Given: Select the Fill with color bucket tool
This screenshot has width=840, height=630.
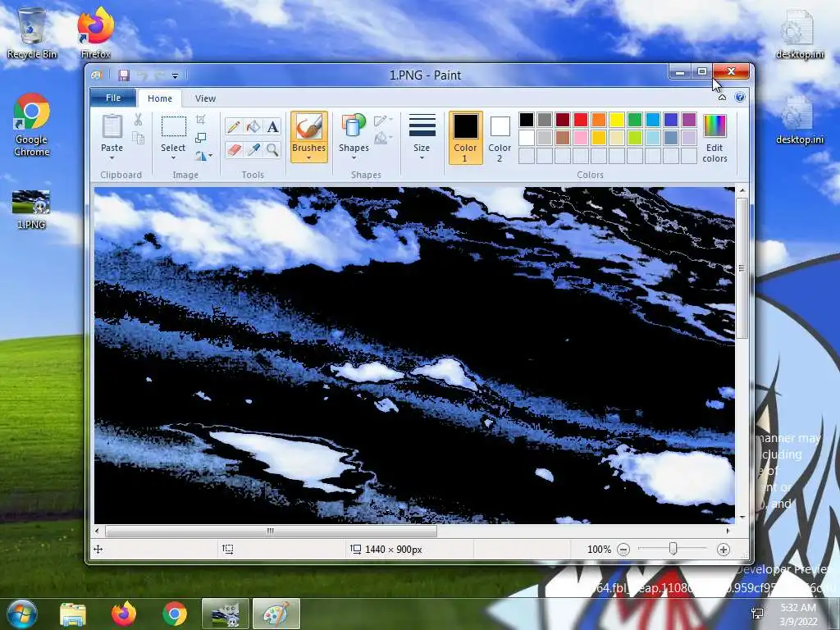Looking at the screenshot, I should click(x=253, y=126).
